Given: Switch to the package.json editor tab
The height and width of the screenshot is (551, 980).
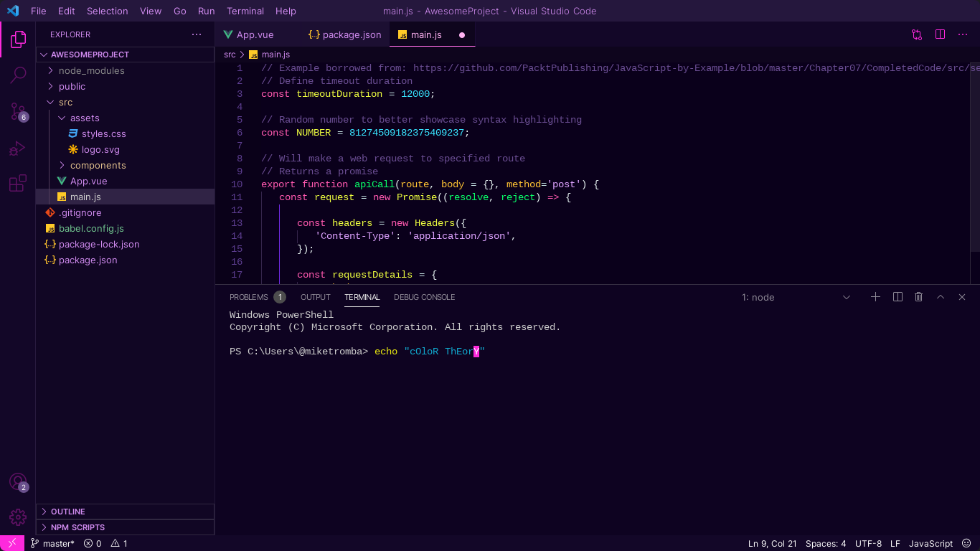Looking at the screenshot, I should tap(344, 34).
